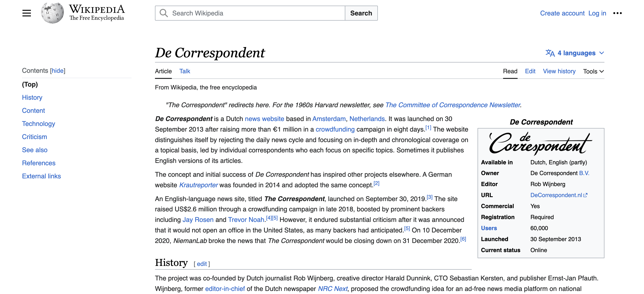
Task: Click the infobox value 'Rob Wijnberg'
Action: pos(548,184)
